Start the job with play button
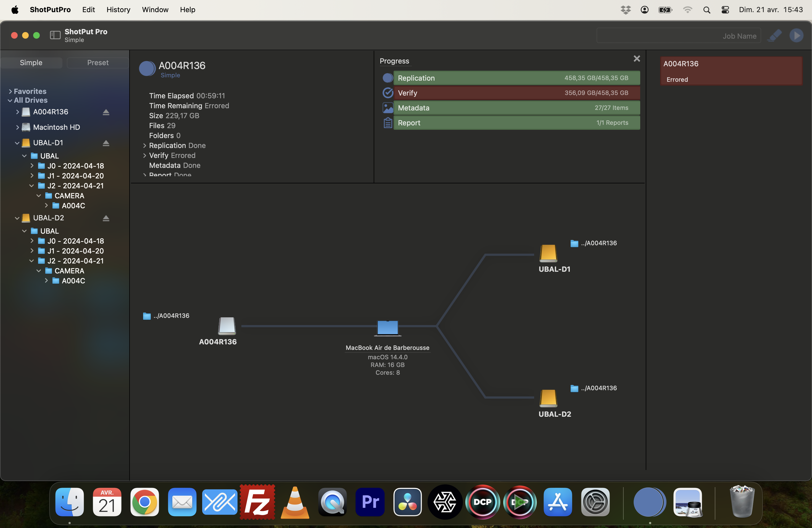 point(796,35)
